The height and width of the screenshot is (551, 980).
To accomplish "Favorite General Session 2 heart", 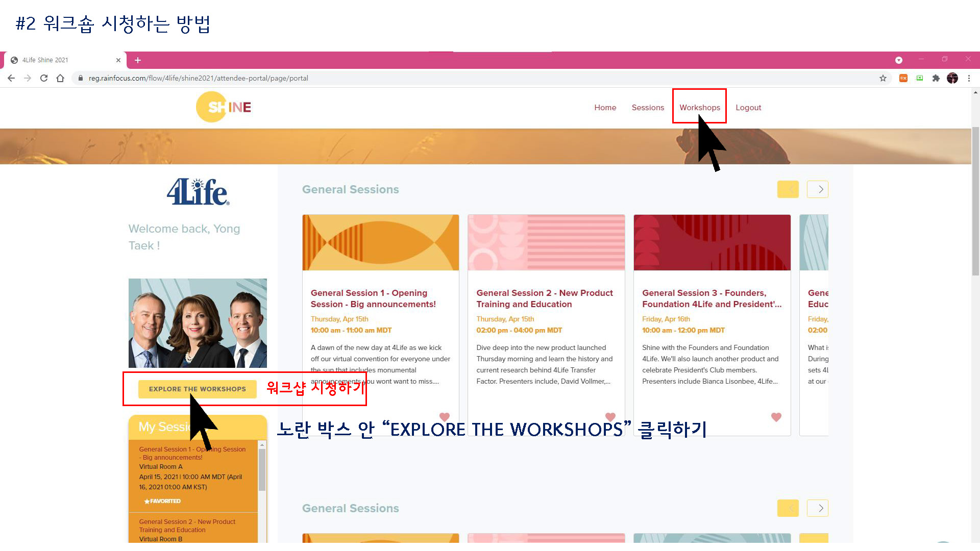I will click(x=610, y=417).
